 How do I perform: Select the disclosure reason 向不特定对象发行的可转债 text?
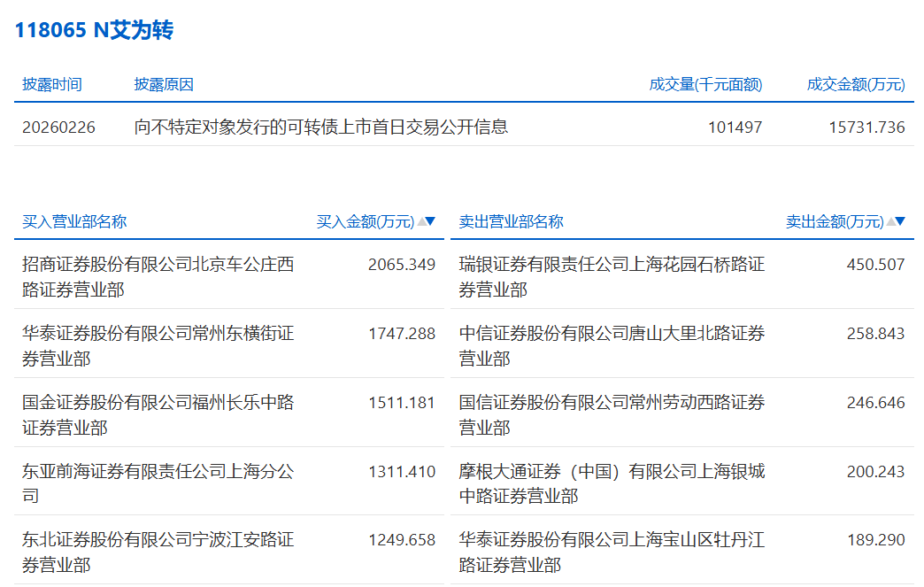point(320,127)
